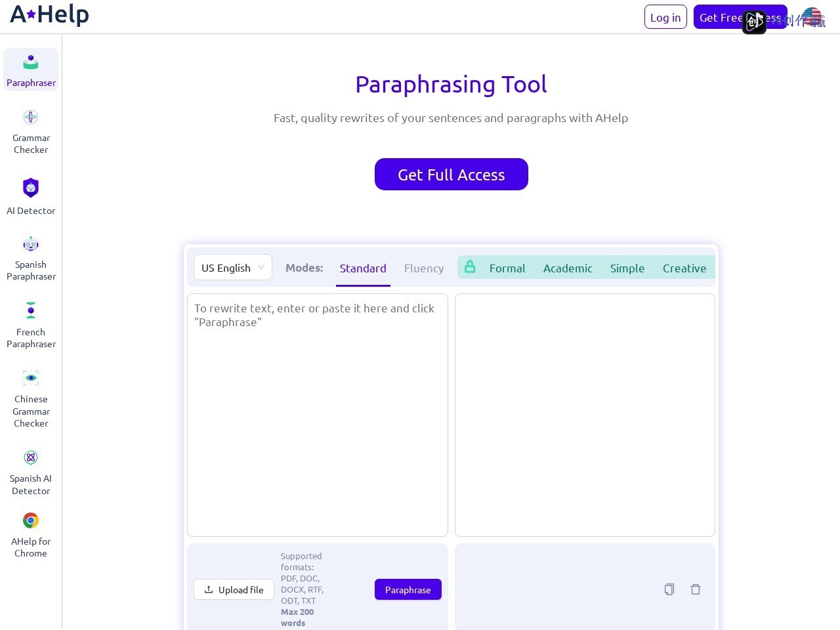Click the AHelp for Chrome label
This screenshot has width=840, height=630.
(31, 547)
